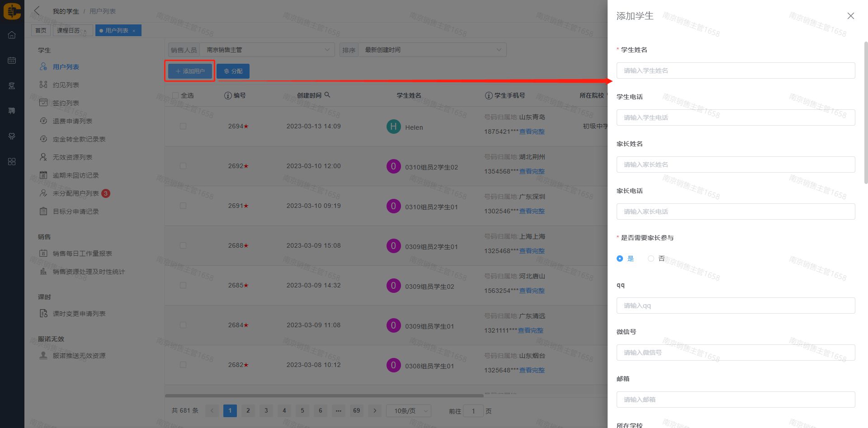Open the 10条/页 page size dropdown
The width and height of the screenshot is (868, 428).
(x=409, y=411)
